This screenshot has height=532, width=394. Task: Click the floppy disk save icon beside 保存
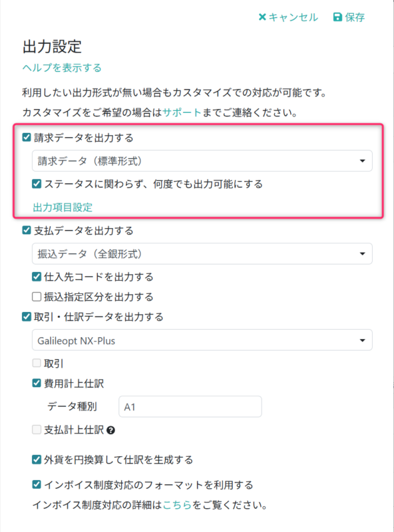[x=339, y=17]
